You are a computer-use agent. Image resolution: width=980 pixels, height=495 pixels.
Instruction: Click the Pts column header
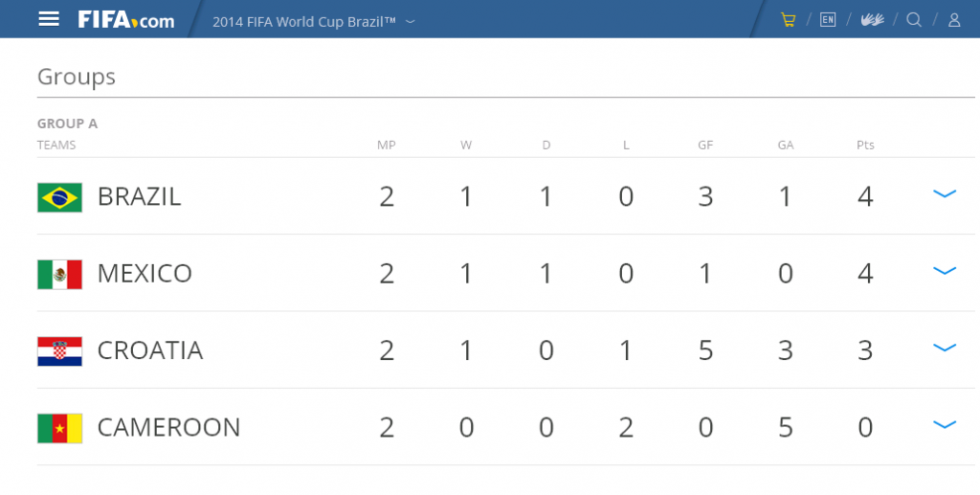click(x=865, y=145)
